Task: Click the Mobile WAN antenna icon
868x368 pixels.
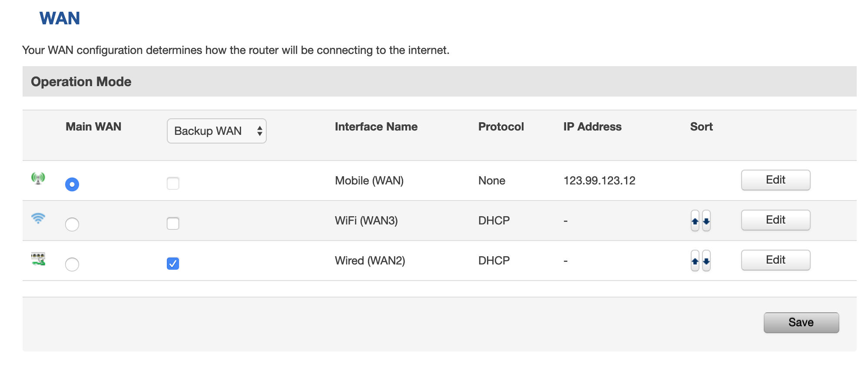Action: tap(38, 178)
